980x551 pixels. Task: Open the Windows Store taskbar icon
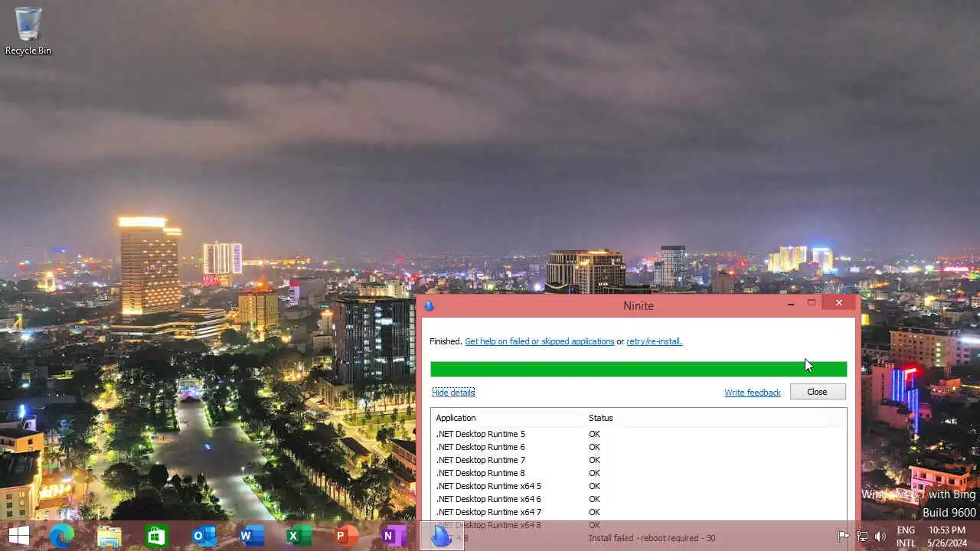tap(156, 536)
